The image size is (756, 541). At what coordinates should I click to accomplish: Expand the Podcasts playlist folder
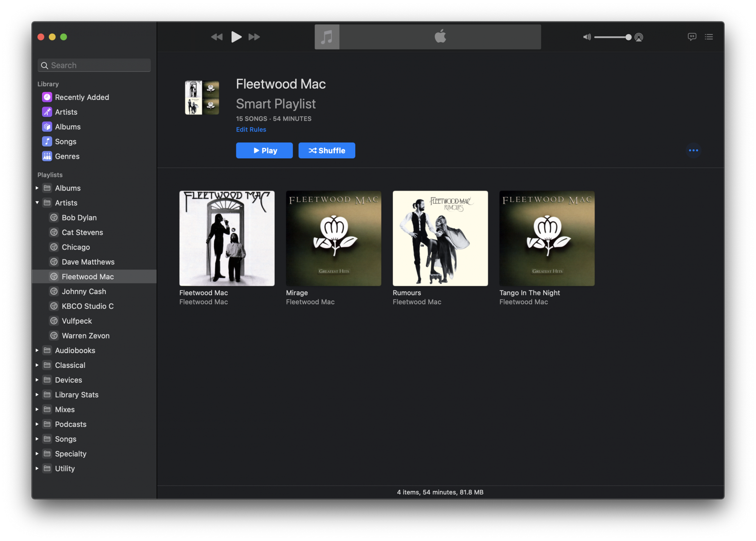37,424
